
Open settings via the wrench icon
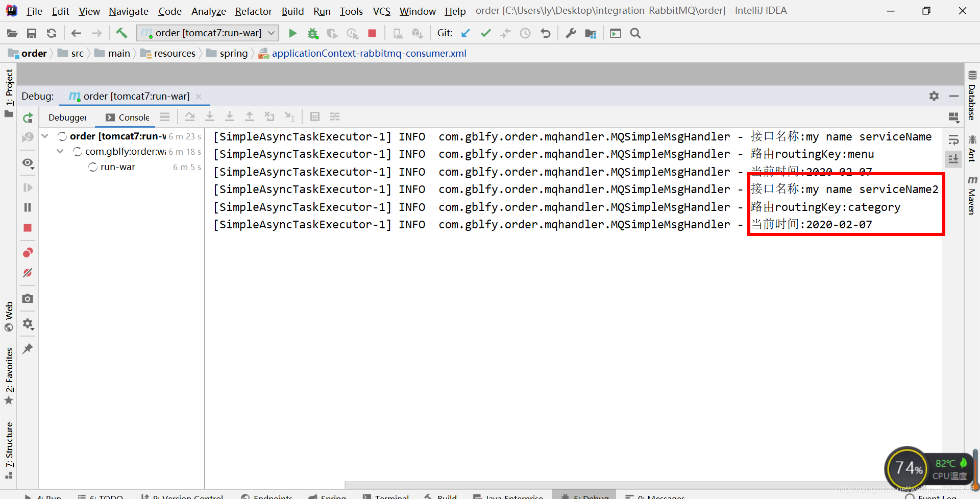click(571, 33)
